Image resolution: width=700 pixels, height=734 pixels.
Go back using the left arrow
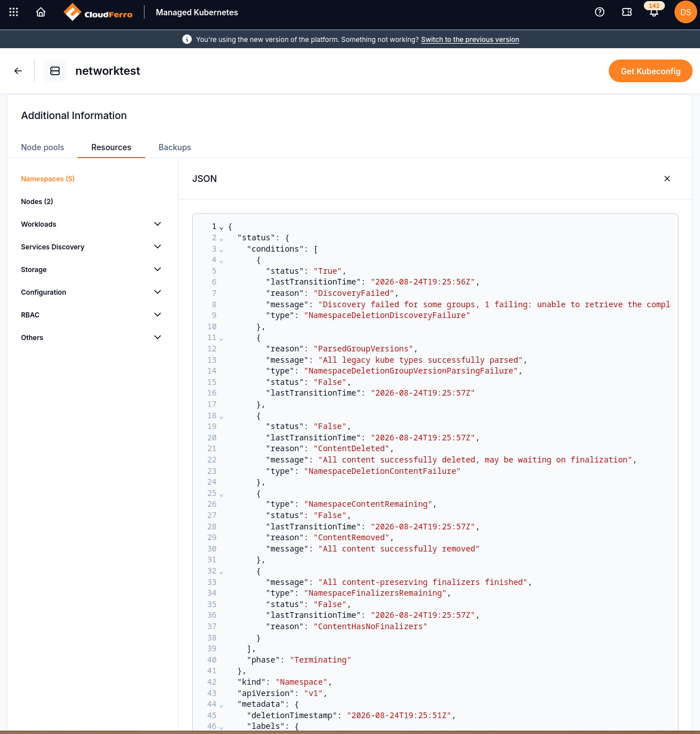tap(18, 71)
